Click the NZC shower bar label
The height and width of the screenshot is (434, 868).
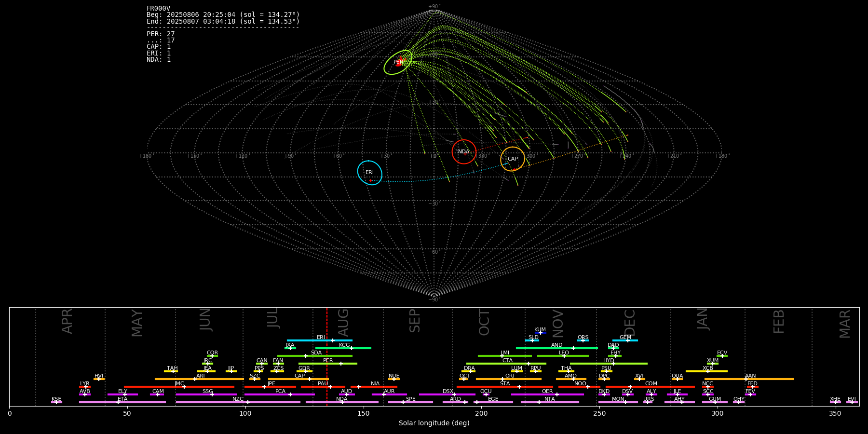[238, 399]
